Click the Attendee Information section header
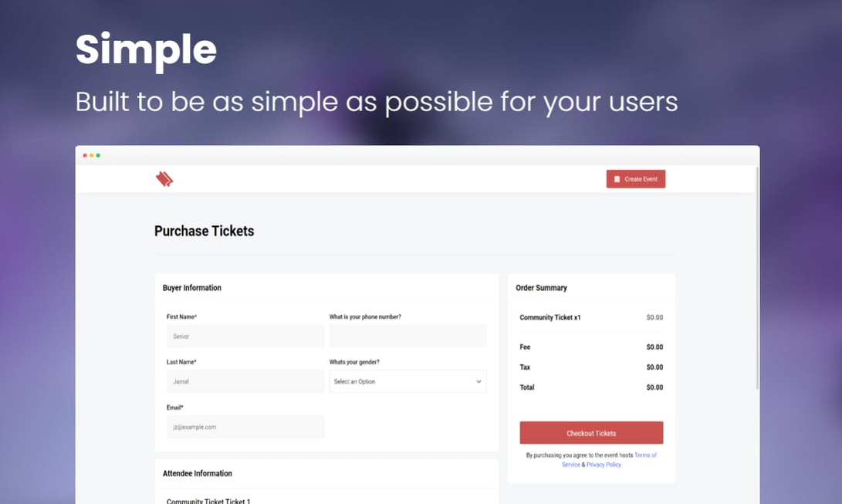 198,473
